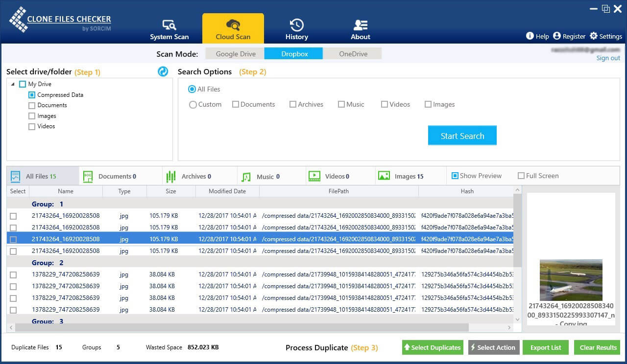Tick the last file checkbox in Group 2
The image size is (627, 364).
point(13,310)
